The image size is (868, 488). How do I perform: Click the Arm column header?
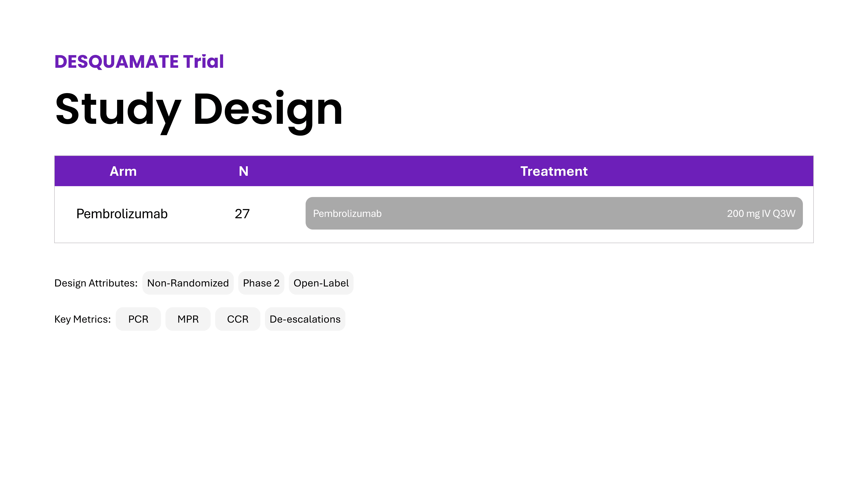click(x=123, y=171)
